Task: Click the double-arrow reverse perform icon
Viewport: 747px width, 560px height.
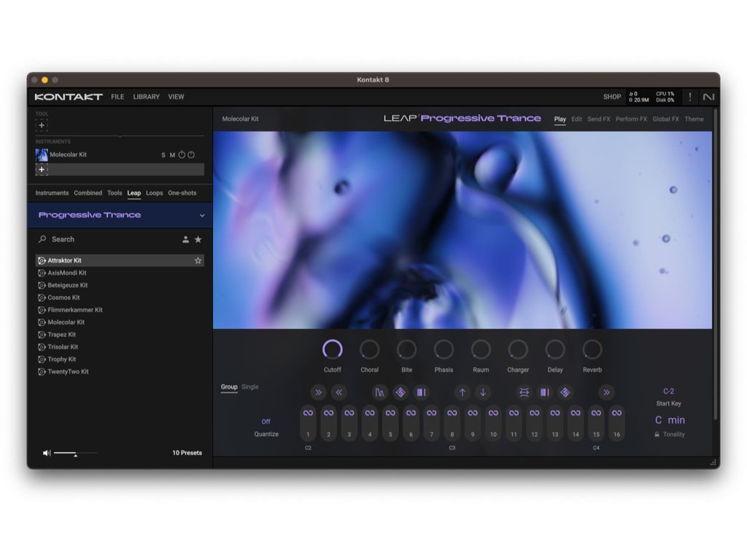Action: [x=338, y=392]
